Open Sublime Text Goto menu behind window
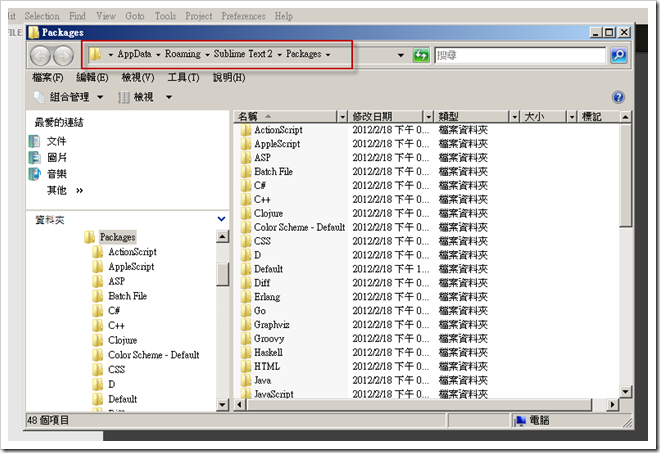Screen dimensions: 660x453 [x=135, y=16]
